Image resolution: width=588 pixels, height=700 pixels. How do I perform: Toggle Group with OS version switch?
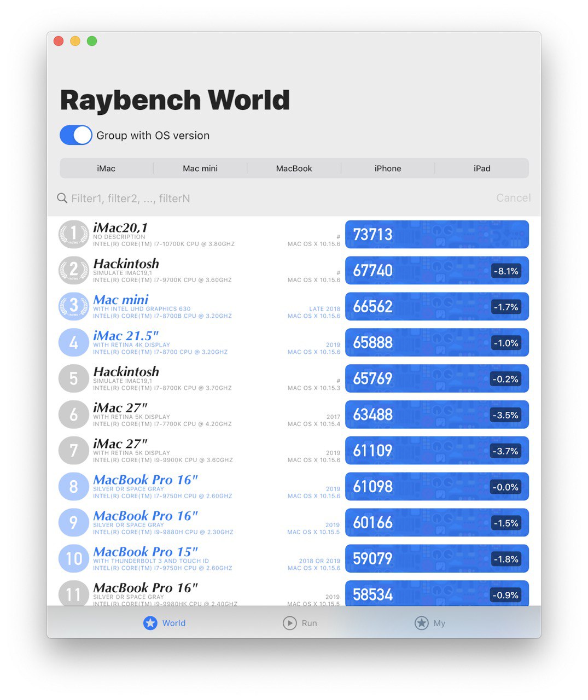(75, 135)
